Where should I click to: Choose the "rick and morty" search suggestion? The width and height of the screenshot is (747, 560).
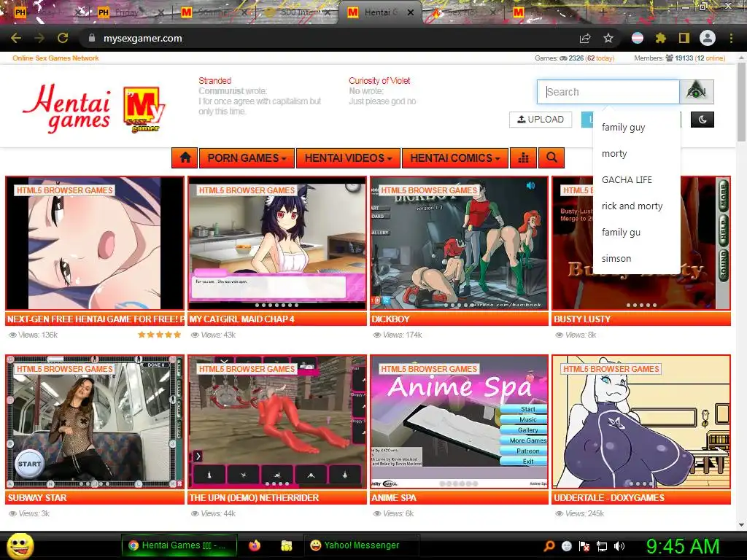(x=636, y=206)
